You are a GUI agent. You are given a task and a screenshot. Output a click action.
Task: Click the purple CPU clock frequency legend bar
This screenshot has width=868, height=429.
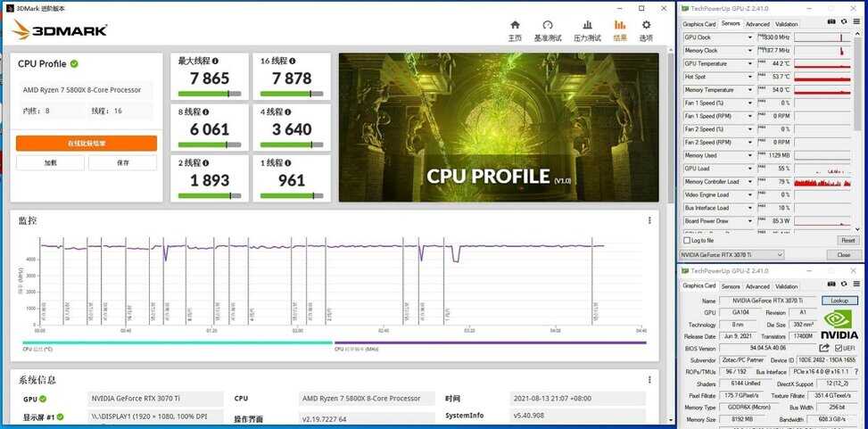coord(490,342)
